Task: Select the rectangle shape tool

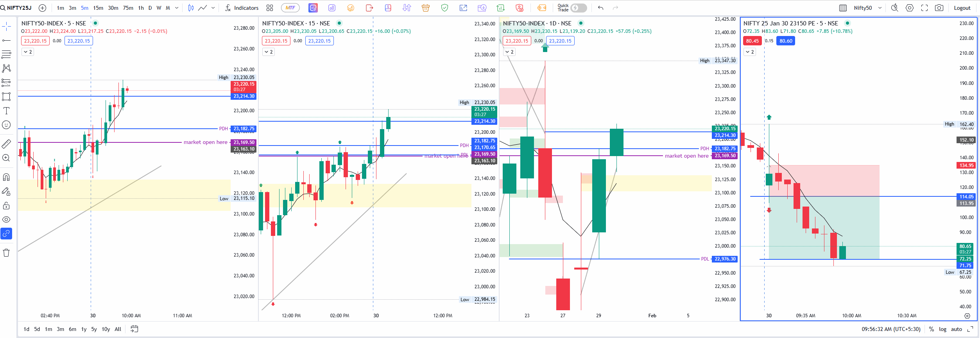Action: pyautogui.click(x=6, y=97)
